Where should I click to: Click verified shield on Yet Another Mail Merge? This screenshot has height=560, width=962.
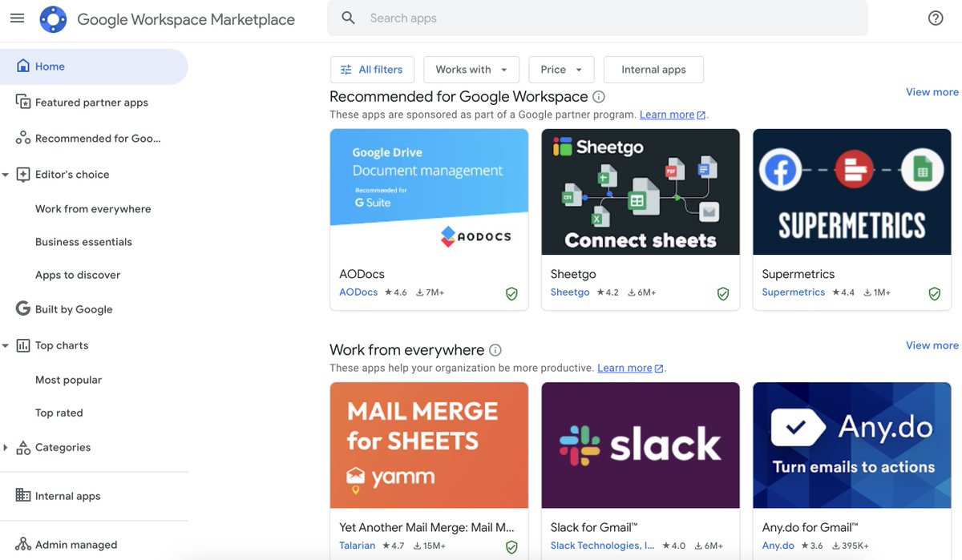click(511, 547)
